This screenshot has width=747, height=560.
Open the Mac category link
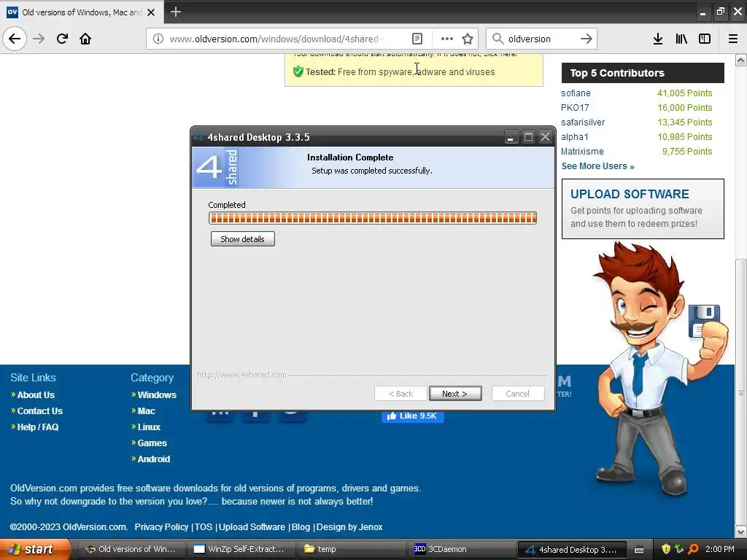[146, 411]
